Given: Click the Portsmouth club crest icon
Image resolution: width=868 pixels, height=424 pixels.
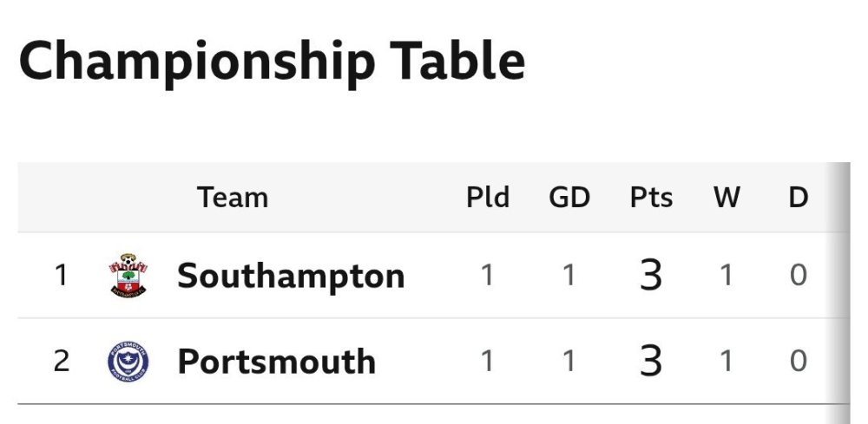Looking at the screenshot, I should [x=128, y=362].
